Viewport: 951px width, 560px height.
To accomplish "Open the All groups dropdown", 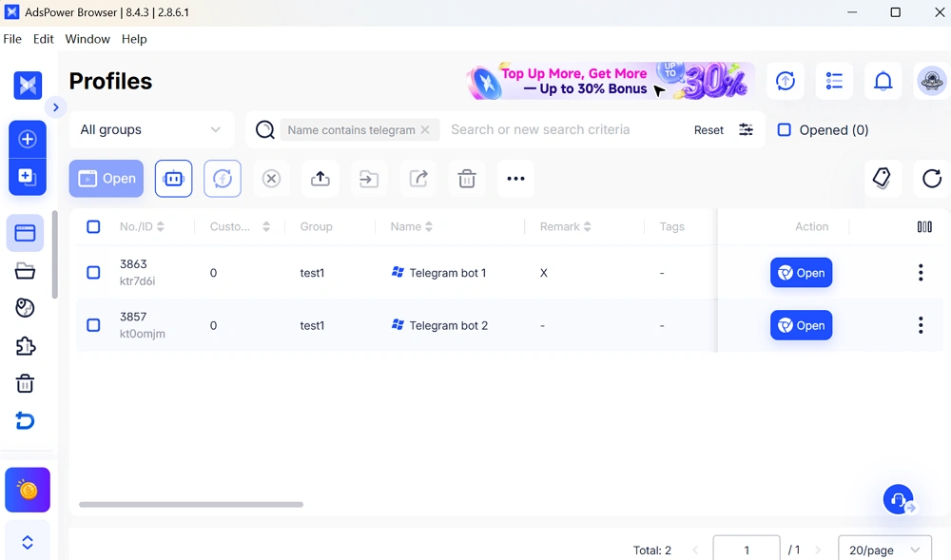I will (151, 129).
